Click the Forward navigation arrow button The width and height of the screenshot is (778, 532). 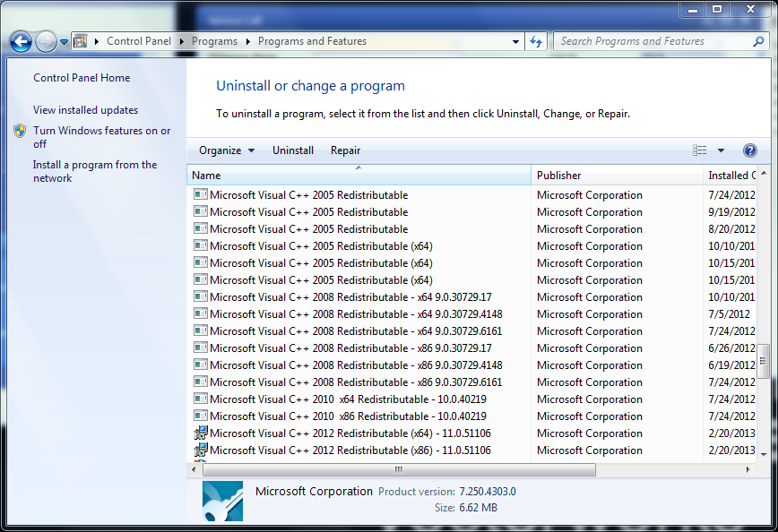click(x=46, y=41)
